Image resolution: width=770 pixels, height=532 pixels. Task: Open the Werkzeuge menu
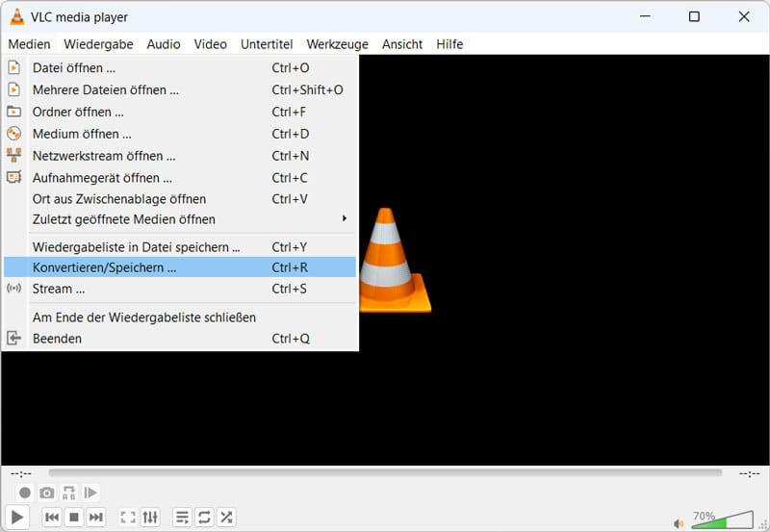(338, 44)
